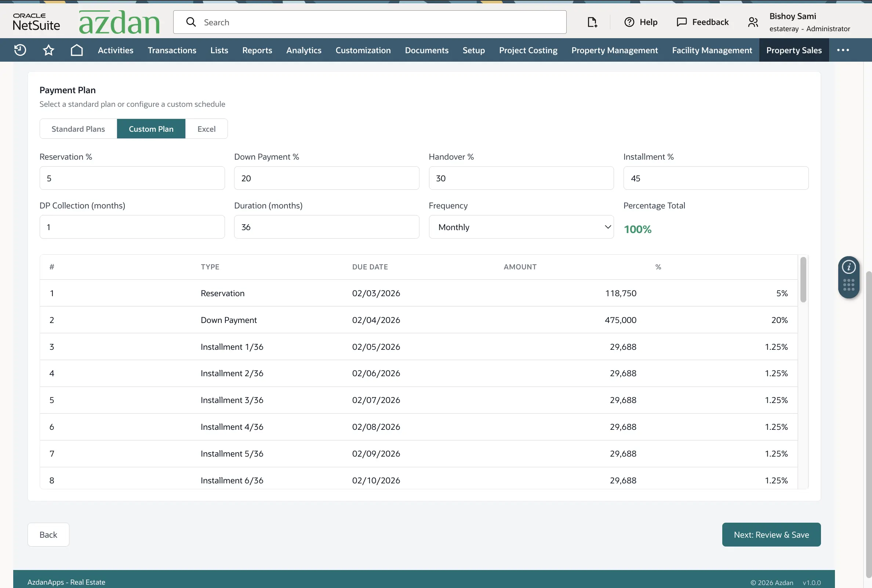Screen dimensions: 872x588
Task: Click the Down Payment % field
Action: click(327, 178)
